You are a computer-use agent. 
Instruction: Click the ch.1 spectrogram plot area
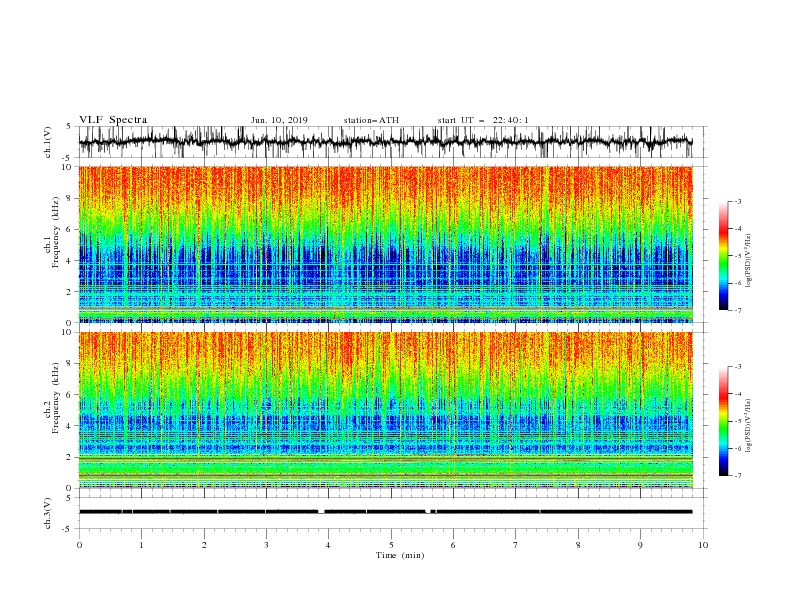(x=386, y=244)
